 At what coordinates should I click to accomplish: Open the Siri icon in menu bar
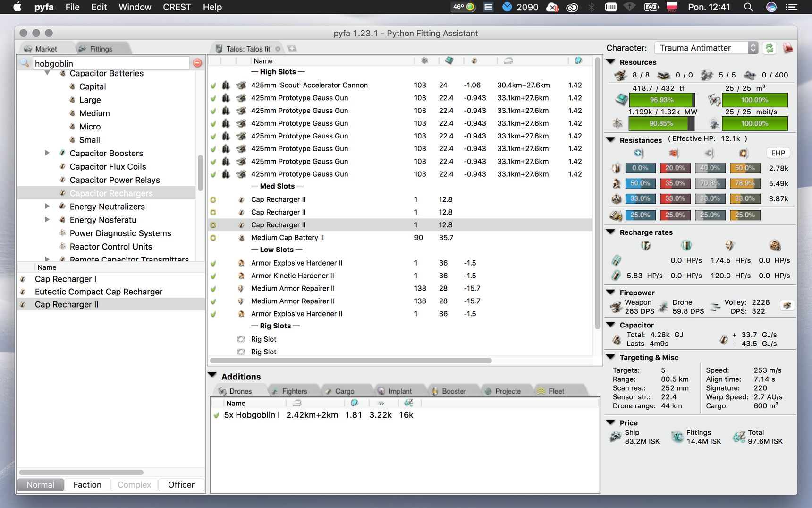tap(771, 7)
